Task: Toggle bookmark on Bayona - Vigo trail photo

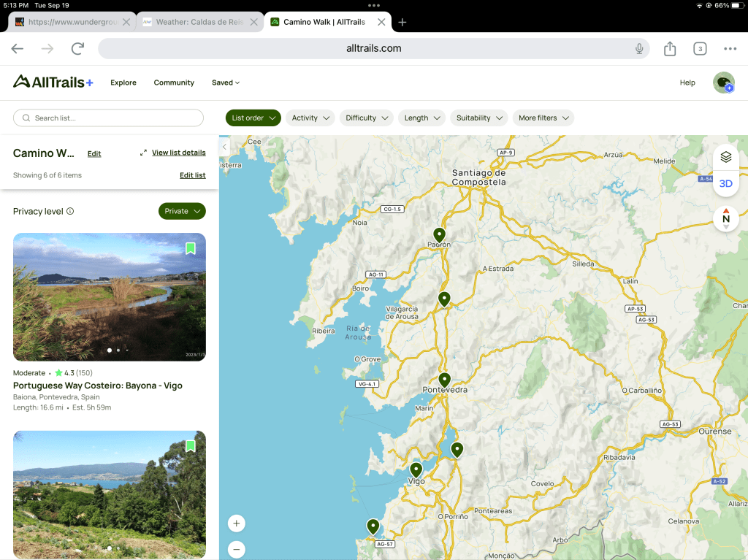Action: coord(191,249)
